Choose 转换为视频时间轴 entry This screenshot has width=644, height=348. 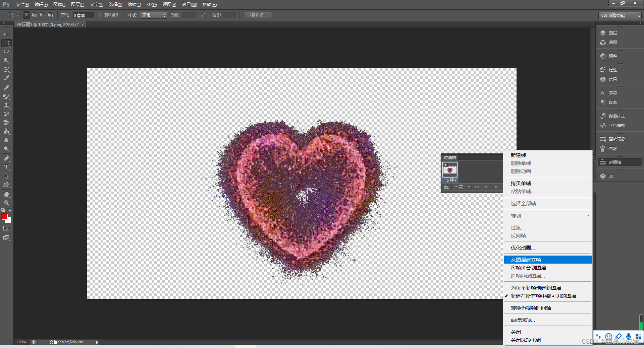(x=547, y=308)
